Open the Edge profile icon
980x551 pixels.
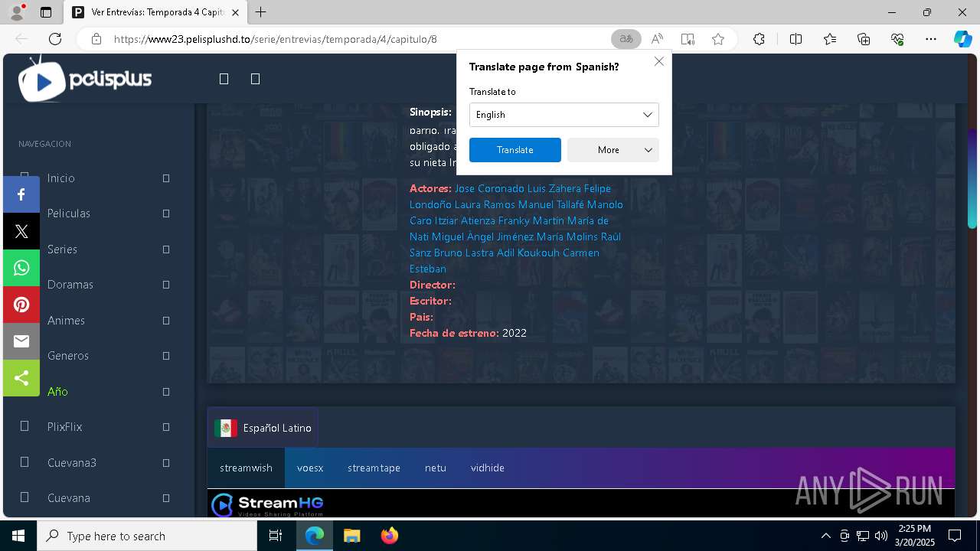tap(17, 12)
